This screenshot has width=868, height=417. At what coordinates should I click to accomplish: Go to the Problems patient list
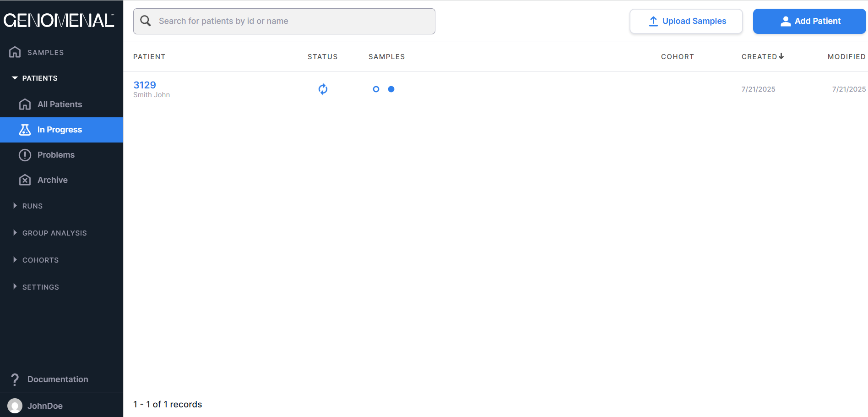tap(56, 155)
